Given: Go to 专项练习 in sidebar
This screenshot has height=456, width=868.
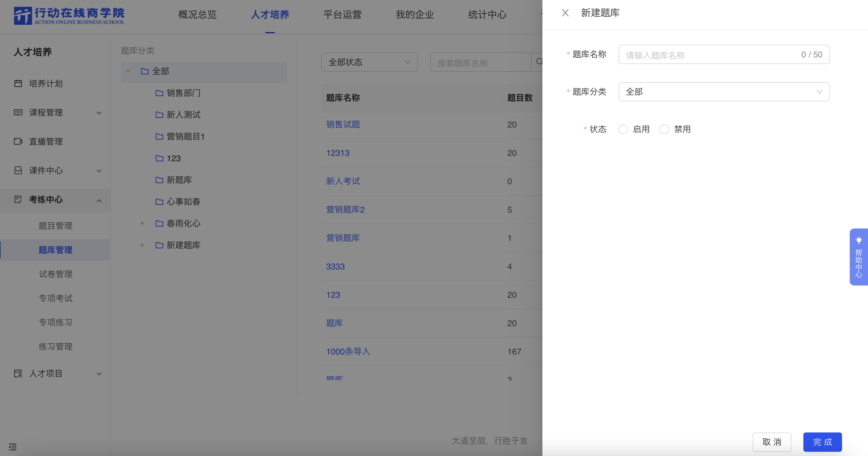Looking at the screenshot, I should click(56, 322).
